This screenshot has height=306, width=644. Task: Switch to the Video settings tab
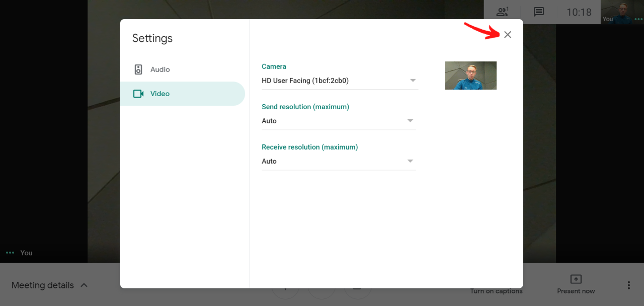point(160,94)
